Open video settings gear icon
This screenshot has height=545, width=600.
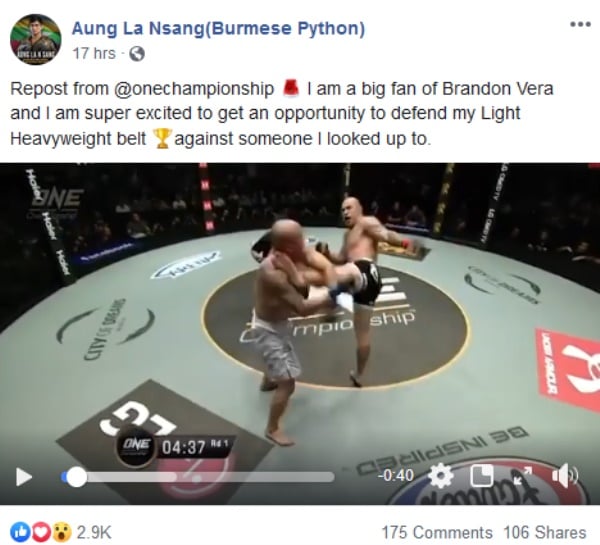[441, 476]
